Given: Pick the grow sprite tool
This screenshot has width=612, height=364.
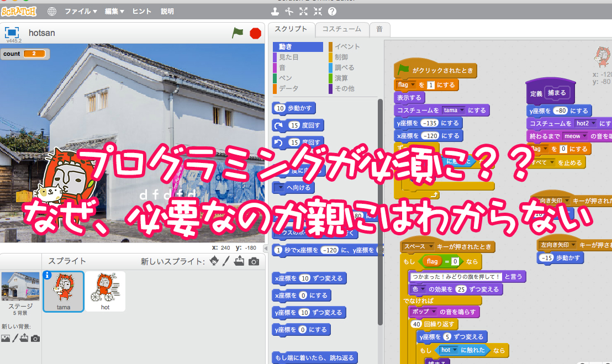Looking at the screenshot, I should pyautogui.click(x=303, y=11).
